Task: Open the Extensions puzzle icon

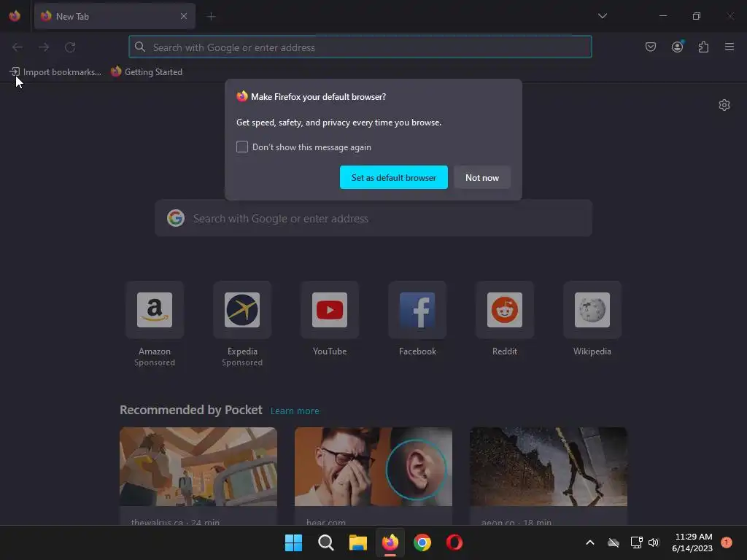Action: coord(703,47)
